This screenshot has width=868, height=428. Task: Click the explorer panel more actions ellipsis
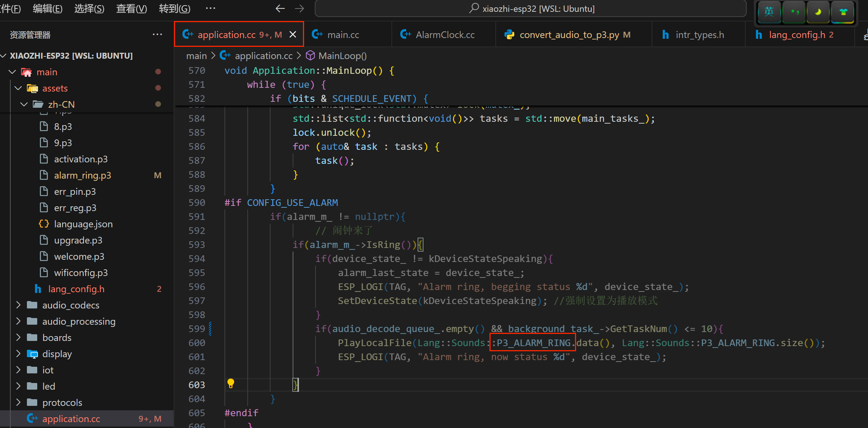[157, 35]
